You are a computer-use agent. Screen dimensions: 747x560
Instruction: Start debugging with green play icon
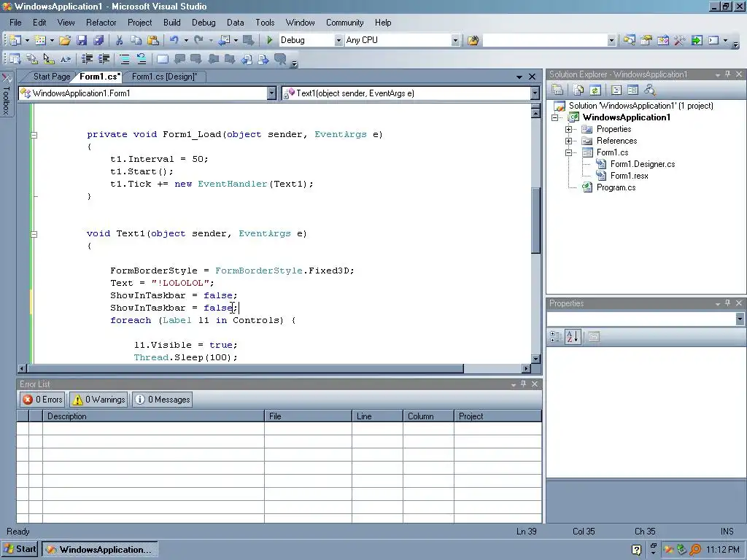pos(270,41)
